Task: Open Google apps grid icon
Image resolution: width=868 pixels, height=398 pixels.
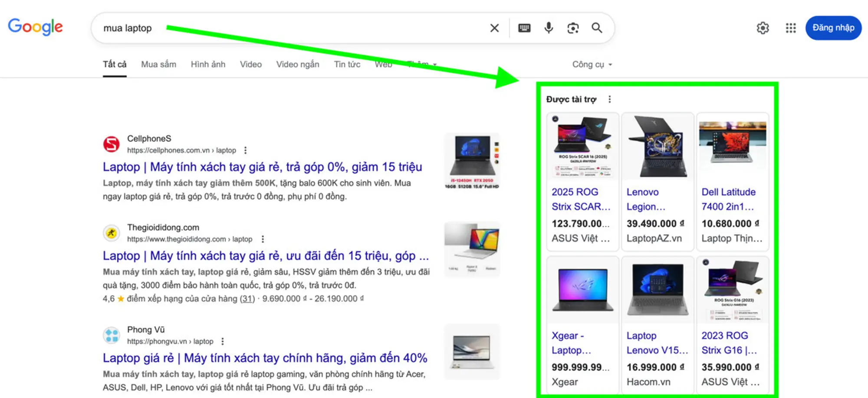Action: (791, 28)
